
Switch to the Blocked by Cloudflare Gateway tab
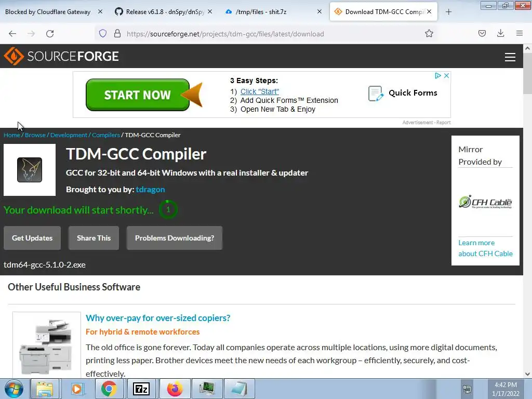[47, 12]
